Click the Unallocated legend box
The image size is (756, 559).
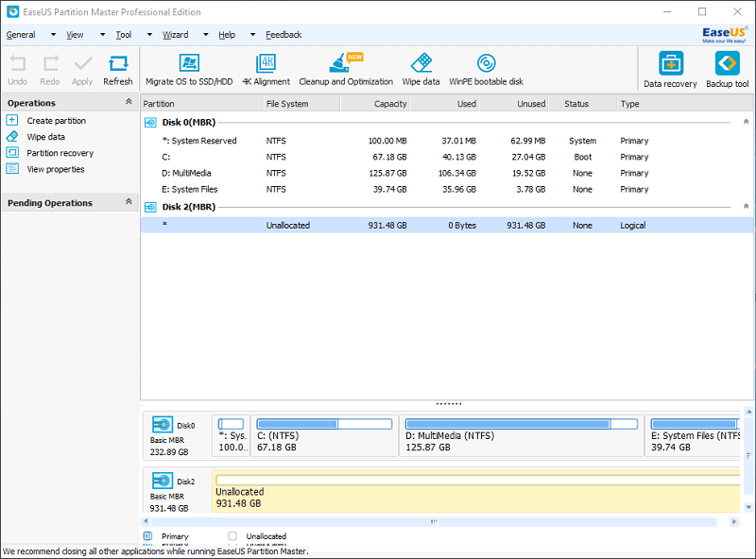(232, 536)
